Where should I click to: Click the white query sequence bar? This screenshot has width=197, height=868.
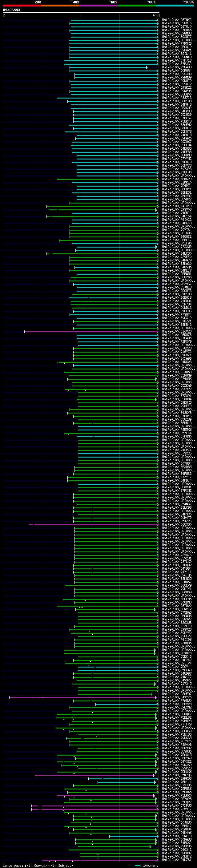click(81, 13)
